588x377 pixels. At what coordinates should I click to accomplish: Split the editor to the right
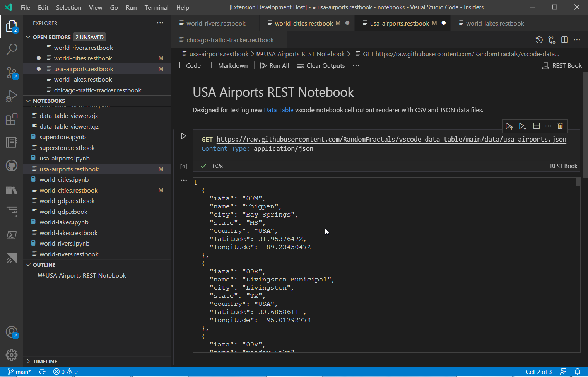pyautogui.click(x=564, y=40)
